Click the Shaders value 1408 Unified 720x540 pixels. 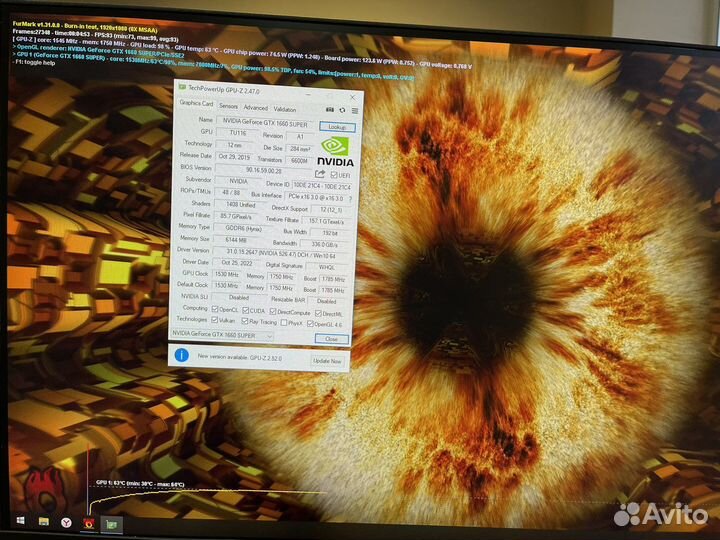(241, 205)
